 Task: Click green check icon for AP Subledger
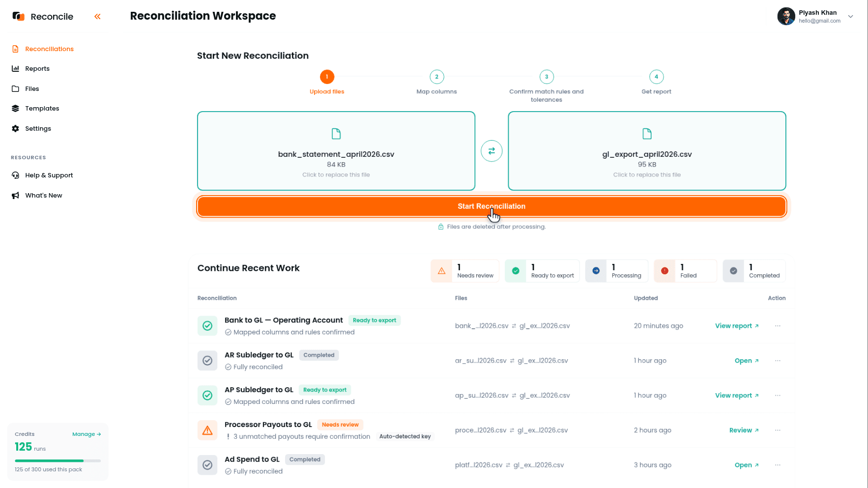coord(207,395)
